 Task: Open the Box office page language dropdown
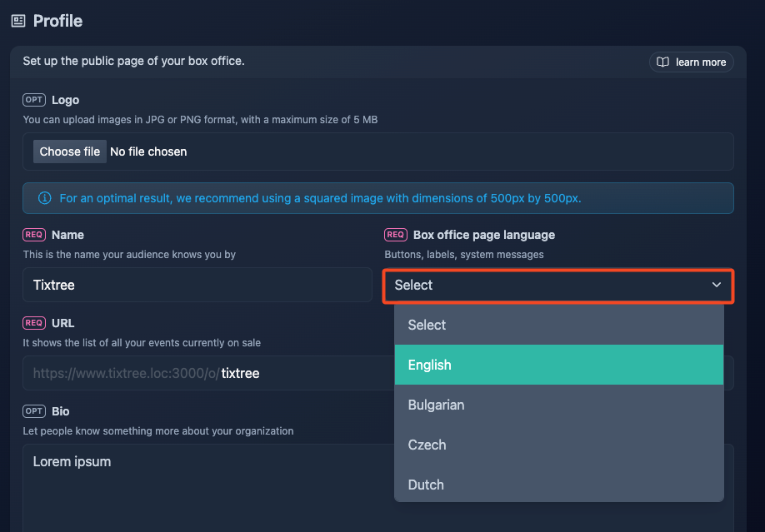pyautogui.click(x=558, y=286)
